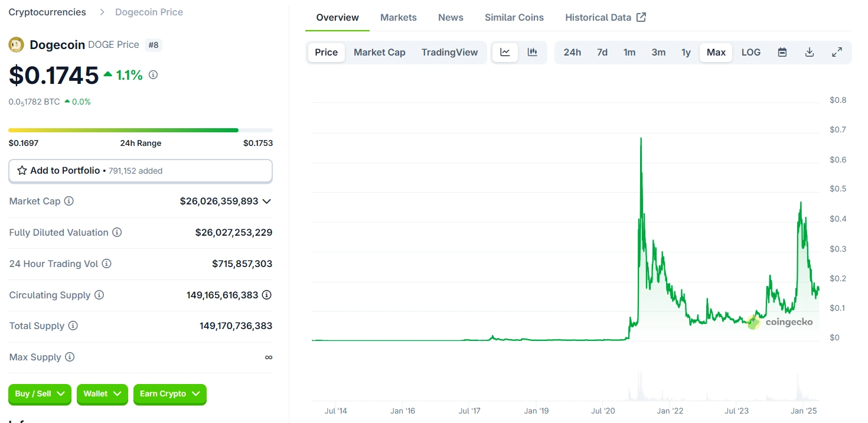Image resolution: width=868 pixels, height=423 pixels.
Task: Toggle LOG scale on the chart
Action: tap(751, 52)
